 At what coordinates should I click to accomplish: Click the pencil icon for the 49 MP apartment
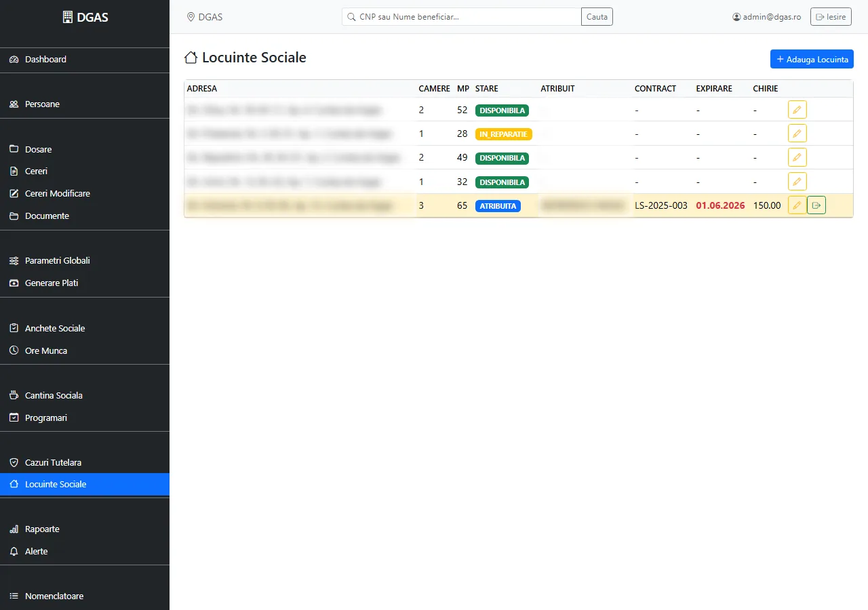point(797,157)
